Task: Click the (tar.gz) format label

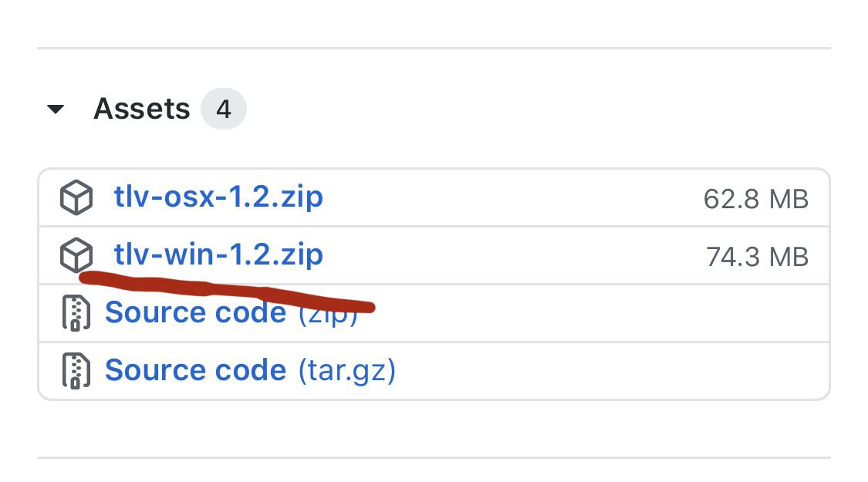Action: (x=346, y=371)
